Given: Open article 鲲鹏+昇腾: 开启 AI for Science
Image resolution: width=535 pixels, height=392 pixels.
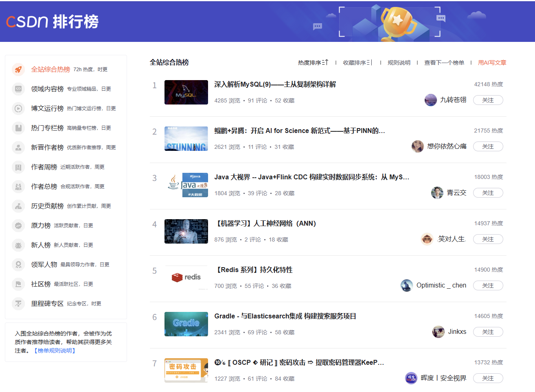Looking at the screenshot, I should 300,131.
